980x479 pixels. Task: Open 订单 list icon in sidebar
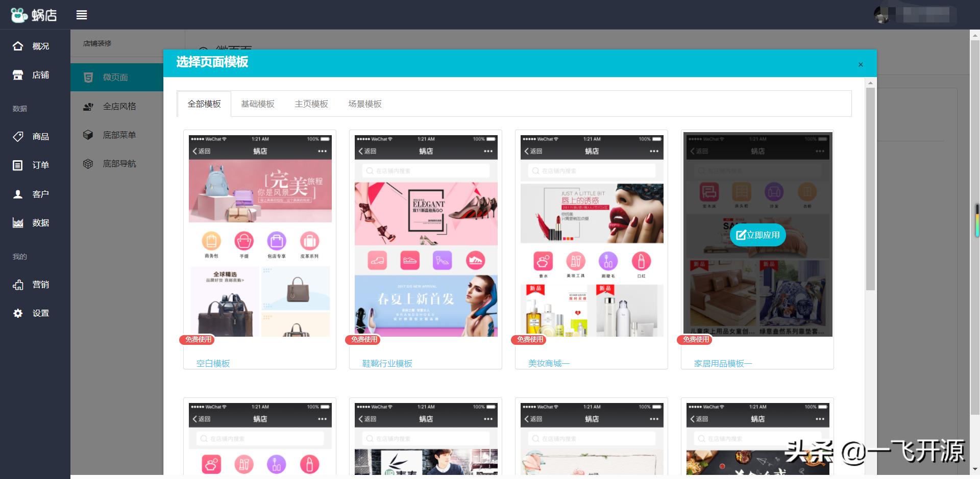click(18, 165)
